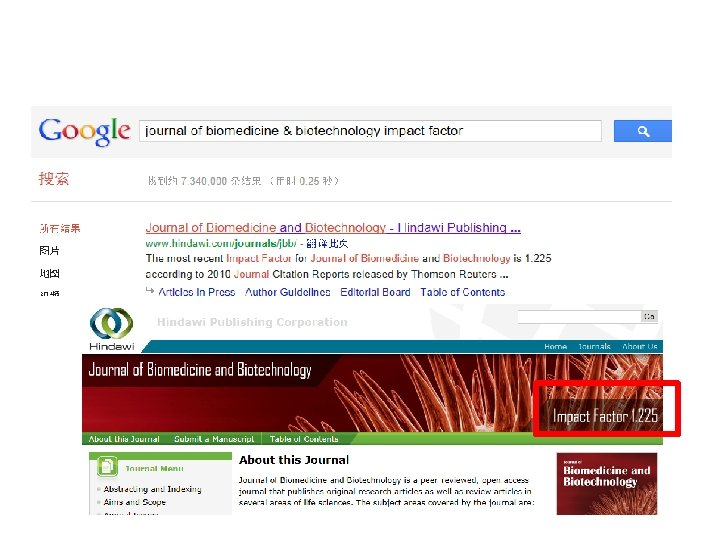Switch to the About this Journal tab
The width and height of the screenshot is (720, 540).
pos(124,439)
